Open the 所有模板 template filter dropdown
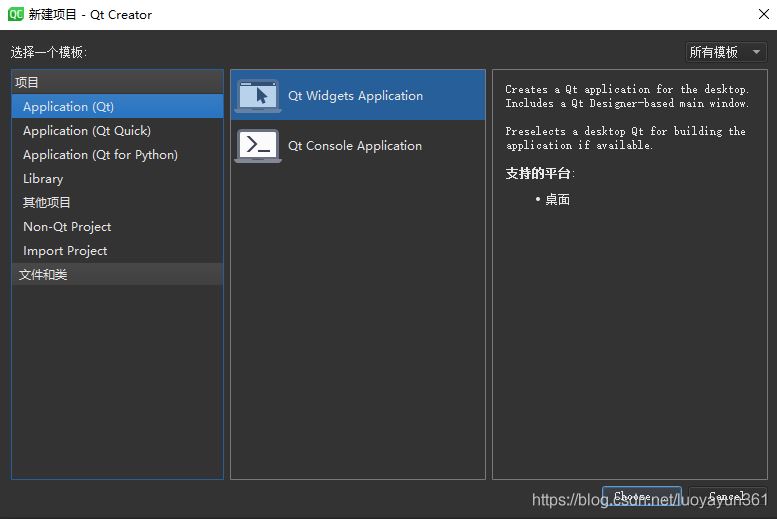This screenshot has width=777, height=519. click(x=726, y=52)
